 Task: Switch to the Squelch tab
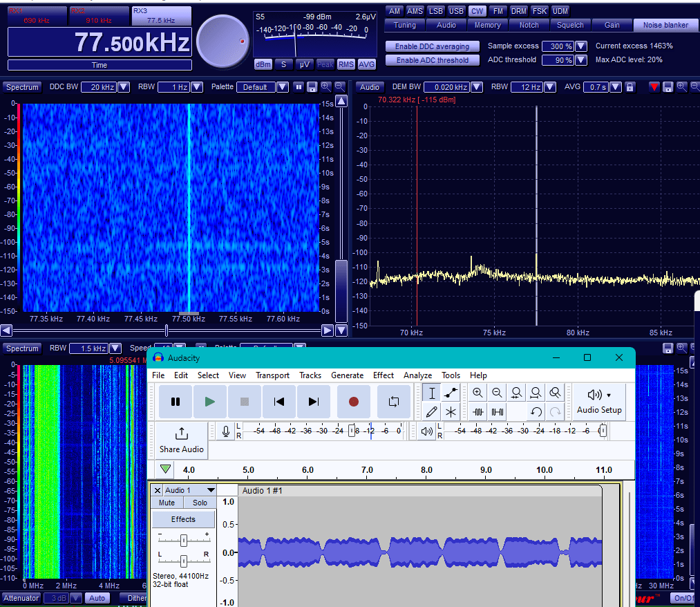coord(570,26)
